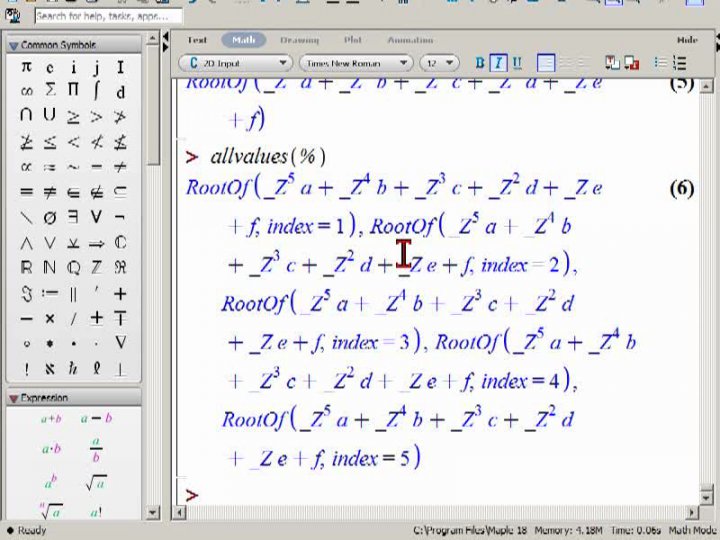720x540 pixels.
Task: Open the Drawing tab
Action: [x=299, y=40]
